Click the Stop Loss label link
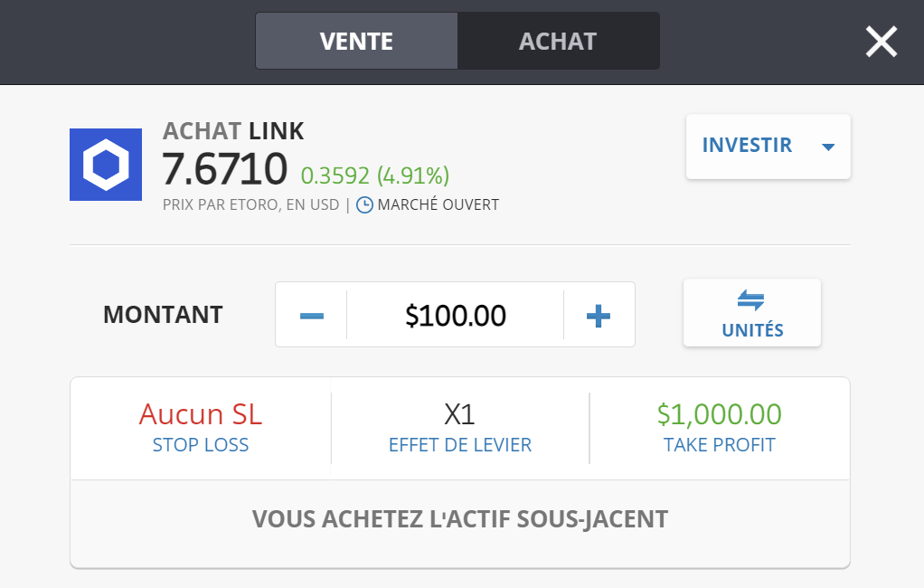 (200, 444)
